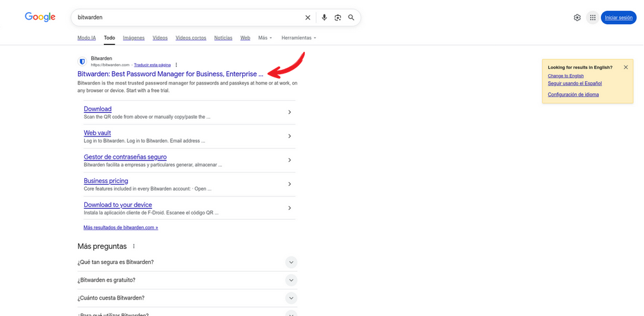
Task: Expand the Más dropdown menu
Action: click(x=265, y=38)
